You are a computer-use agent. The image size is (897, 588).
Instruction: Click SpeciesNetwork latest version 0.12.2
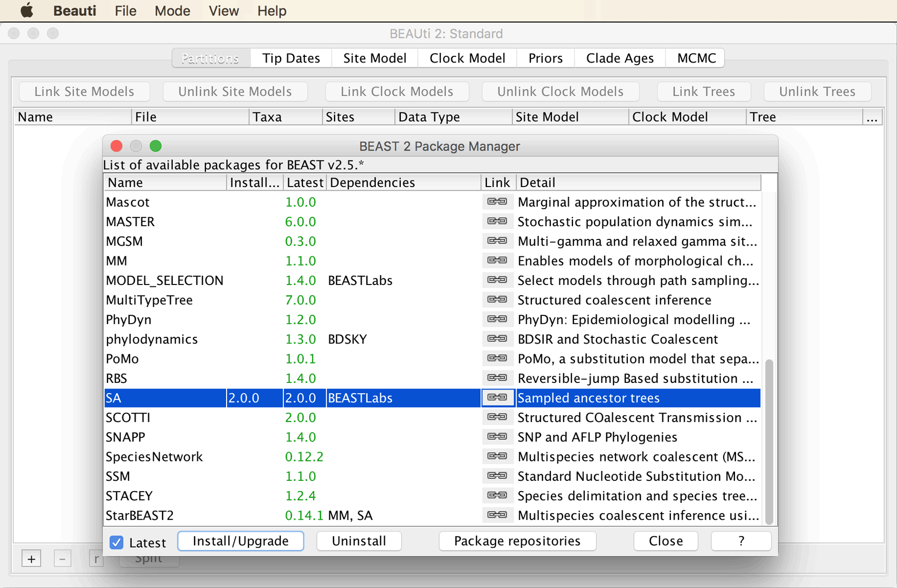coord(304,456)
